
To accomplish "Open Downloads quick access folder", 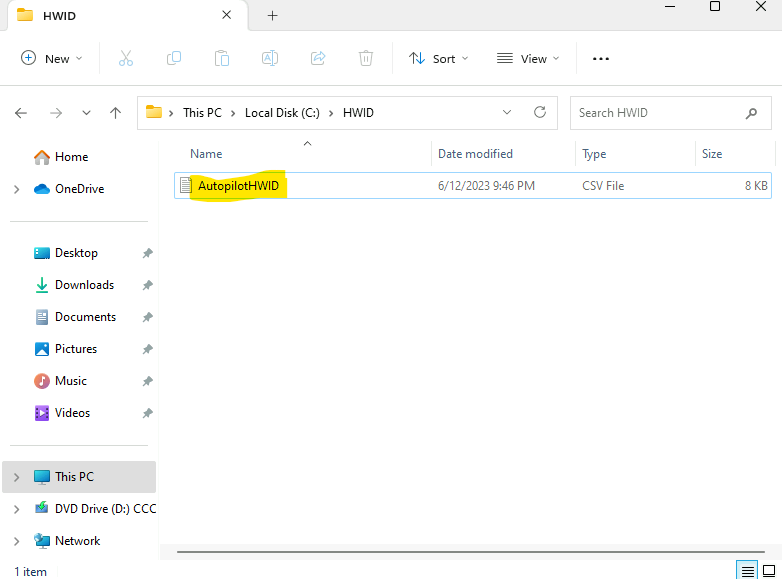I will pos(84,285).
